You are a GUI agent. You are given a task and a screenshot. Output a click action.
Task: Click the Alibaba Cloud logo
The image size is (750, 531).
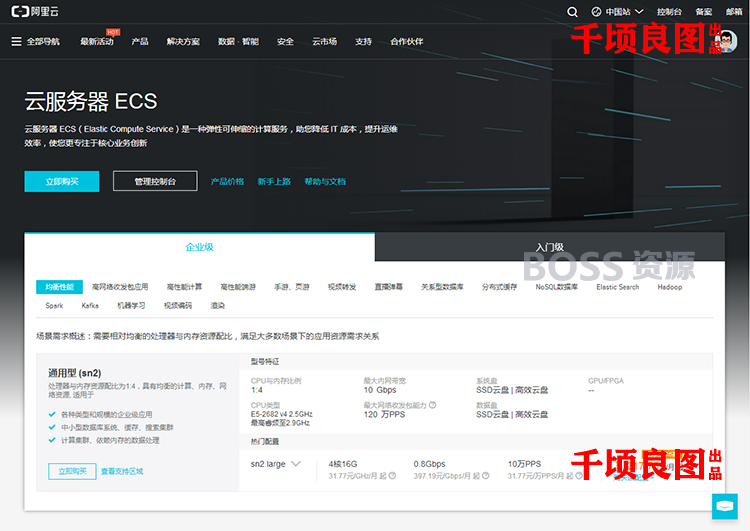click(34, 11)
